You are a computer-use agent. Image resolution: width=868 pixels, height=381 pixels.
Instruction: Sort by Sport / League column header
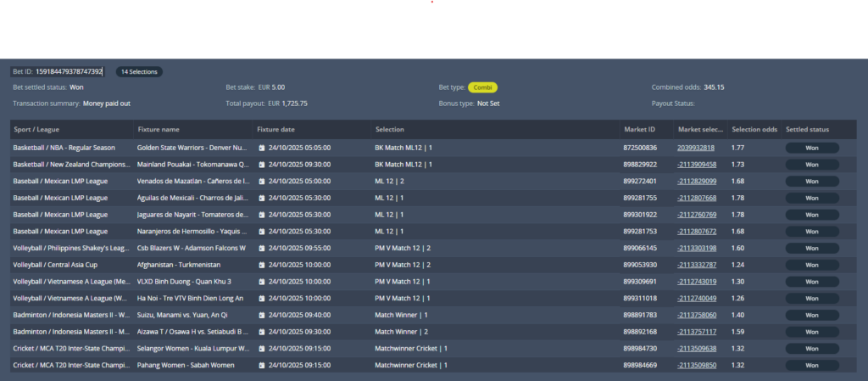click(x=36, y=130)
